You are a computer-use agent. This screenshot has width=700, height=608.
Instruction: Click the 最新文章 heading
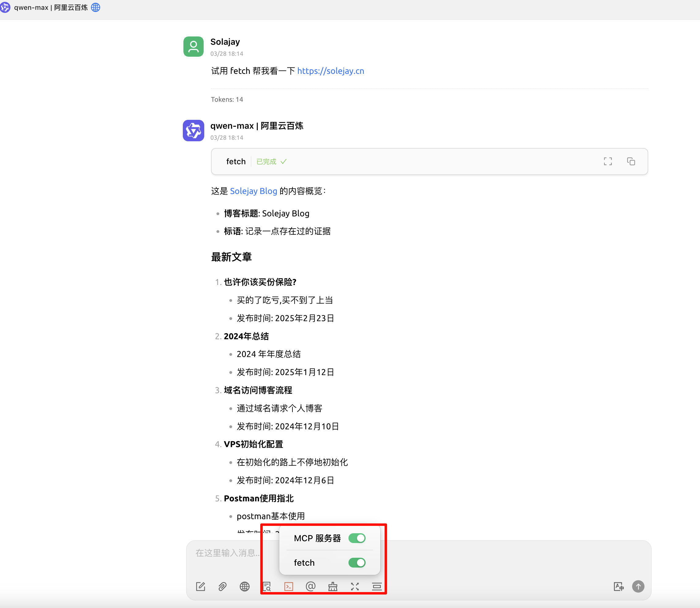click(x=231, y=257)
